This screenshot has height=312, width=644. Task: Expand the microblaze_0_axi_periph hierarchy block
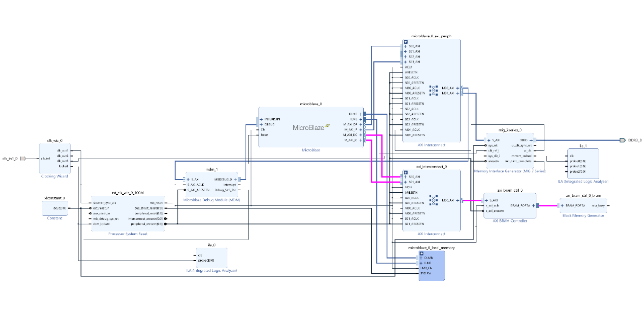406,41
